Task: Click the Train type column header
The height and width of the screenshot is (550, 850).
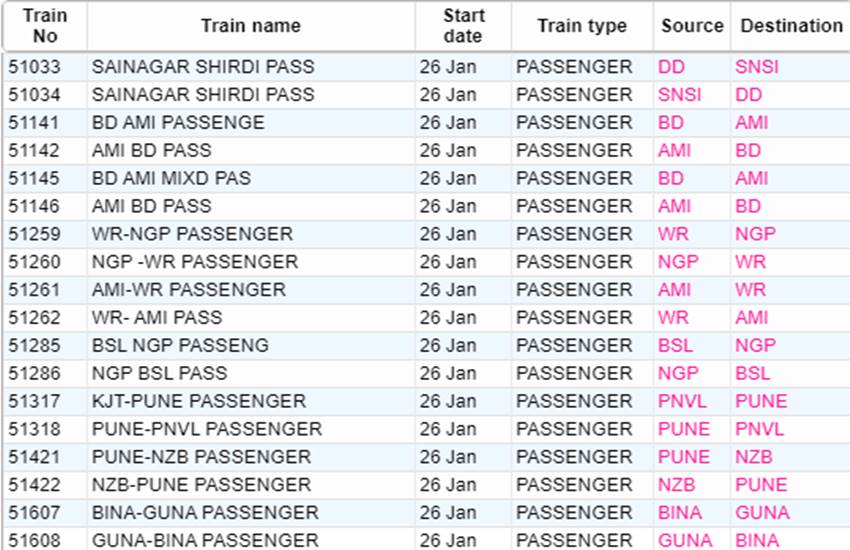Action: tap(582, 26)
